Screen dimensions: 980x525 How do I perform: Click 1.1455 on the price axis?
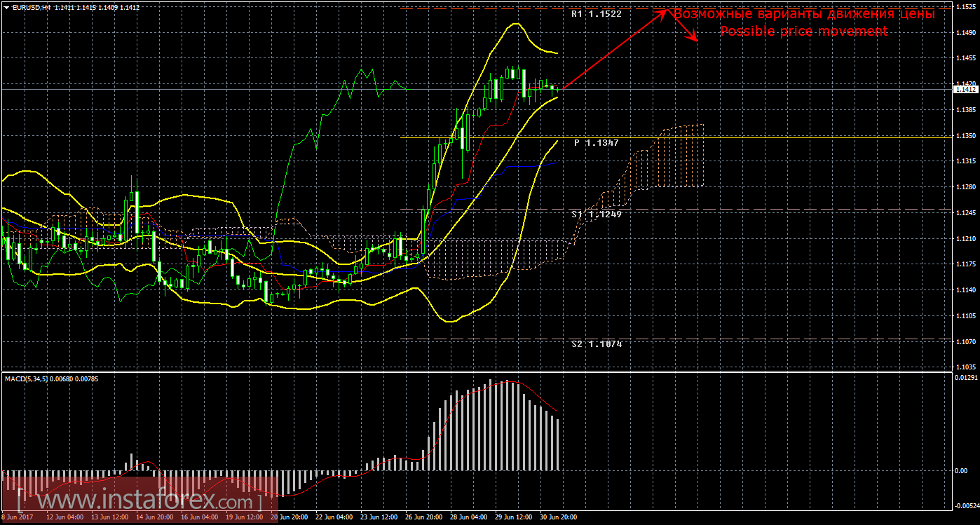tap(967, 59)
